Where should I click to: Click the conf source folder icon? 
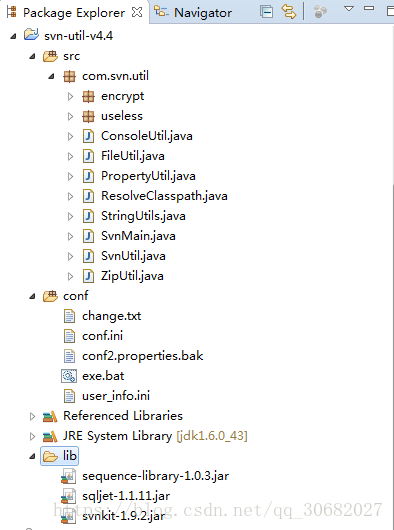50,296
